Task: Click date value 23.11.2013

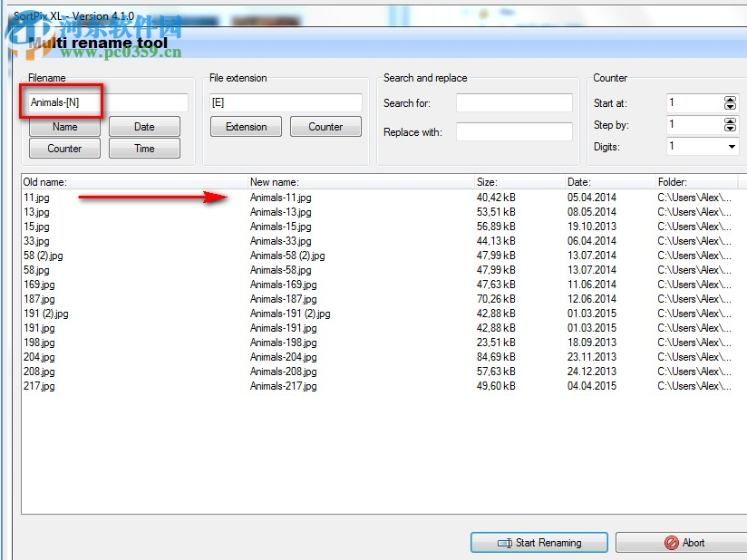Action: click(592, 357)
